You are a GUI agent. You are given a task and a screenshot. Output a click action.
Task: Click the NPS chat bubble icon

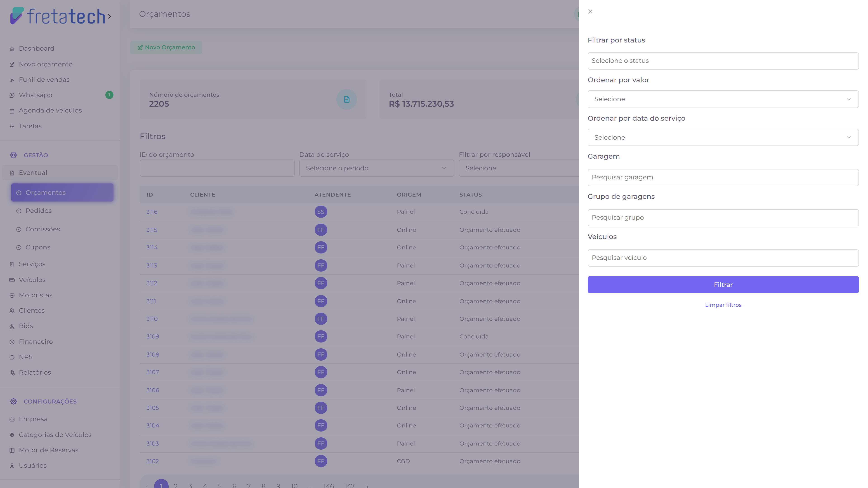click(12, 357)
